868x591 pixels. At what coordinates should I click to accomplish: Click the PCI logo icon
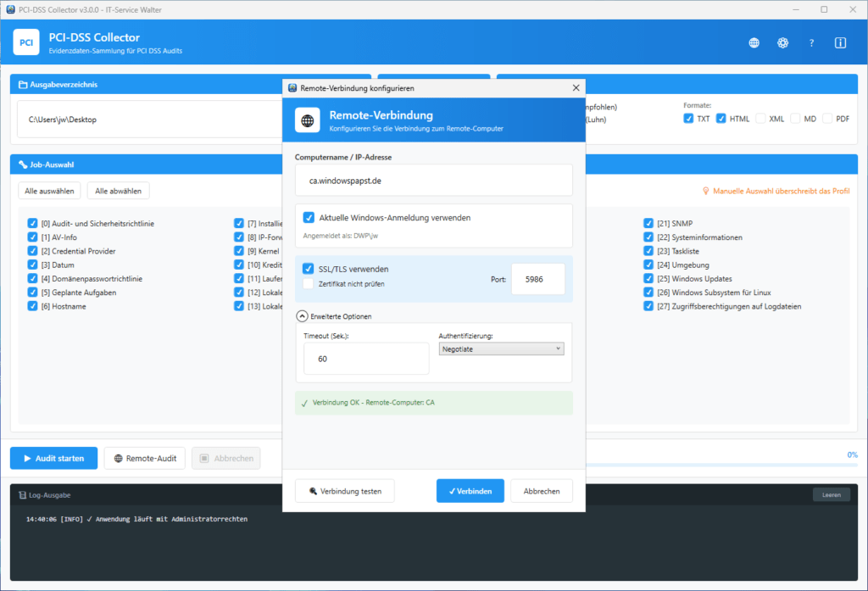point(25,42)
